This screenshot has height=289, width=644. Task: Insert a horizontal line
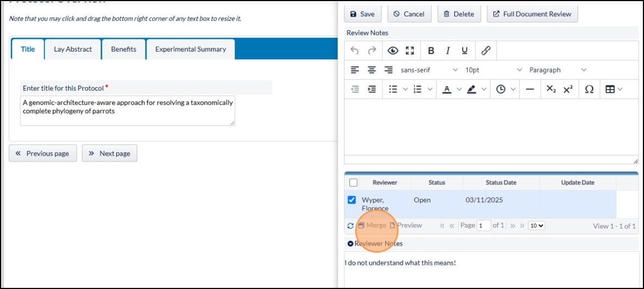(530, 89)
